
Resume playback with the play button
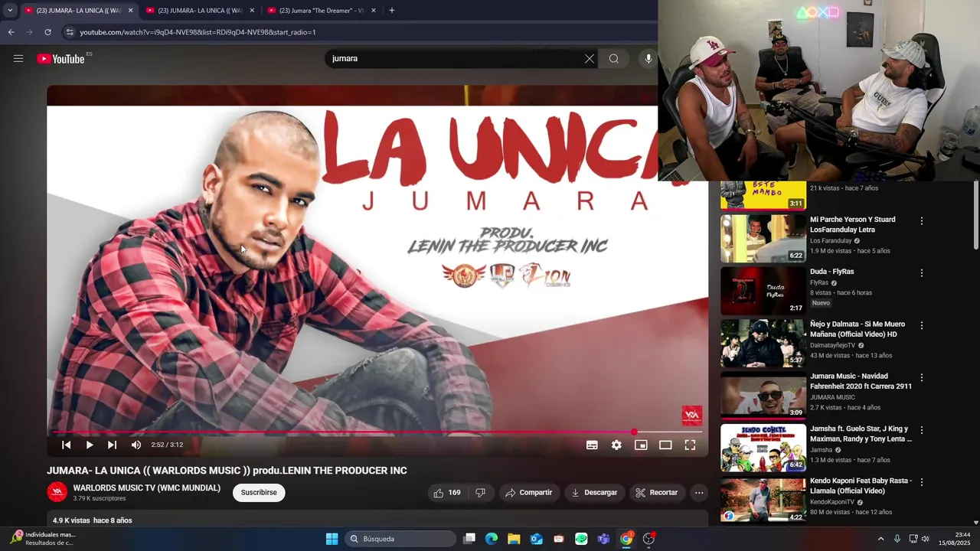click(90, 445)
